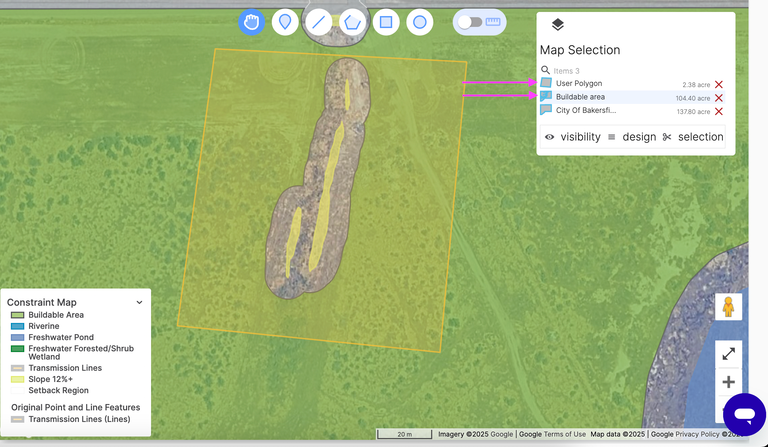The image size is (768, 447).
Task: Select the User Polygon row
Action: point(632,84)
